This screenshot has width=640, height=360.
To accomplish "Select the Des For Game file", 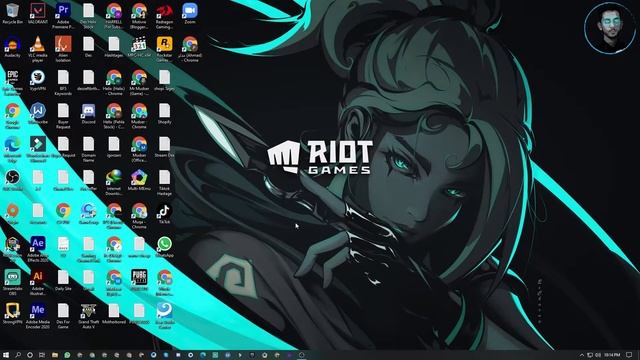I will pyautogui.click(x=63, y=316).
